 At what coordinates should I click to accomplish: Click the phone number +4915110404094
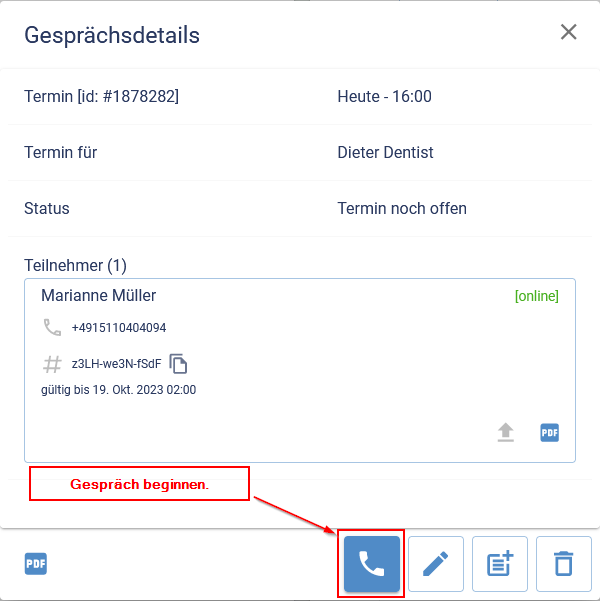119,328
